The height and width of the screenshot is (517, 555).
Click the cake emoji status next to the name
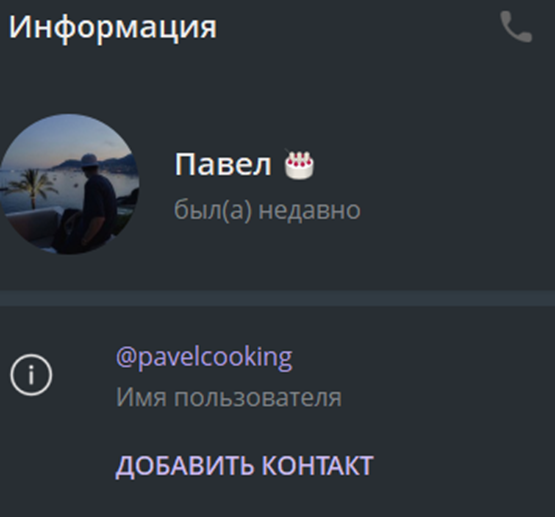[299, 164]
